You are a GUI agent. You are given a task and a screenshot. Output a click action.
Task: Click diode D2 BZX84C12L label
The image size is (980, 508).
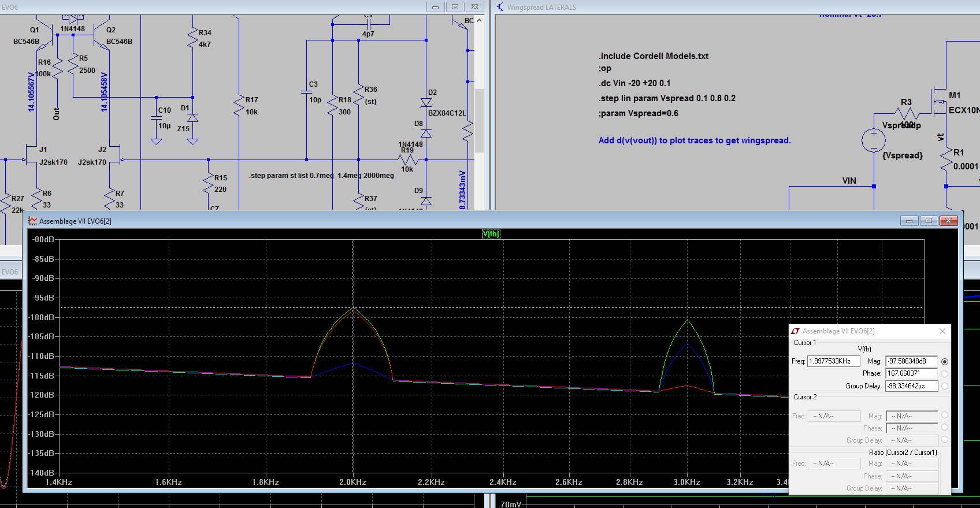(446, 103)
